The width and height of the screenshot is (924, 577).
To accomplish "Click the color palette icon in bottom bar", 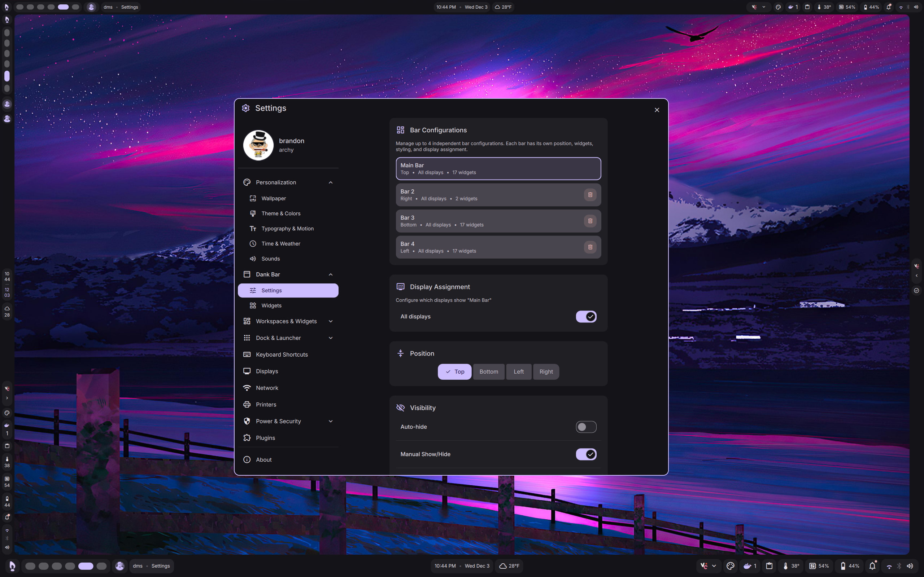I will click(731, 566).
